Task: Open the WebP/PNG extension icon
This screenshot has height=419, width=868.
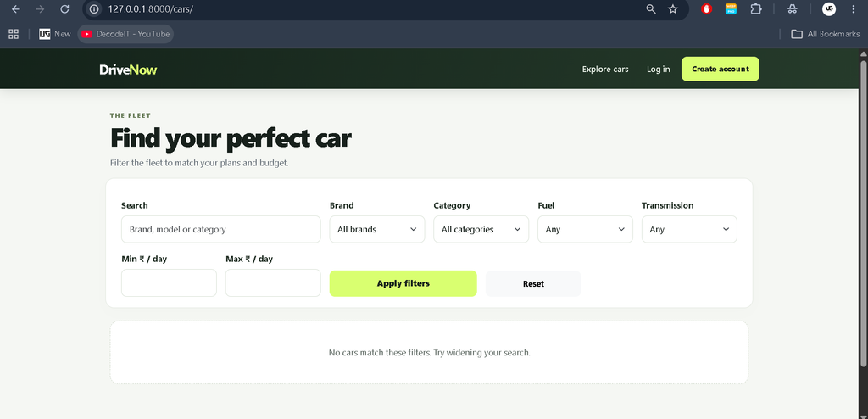Action: (x=732, y=8)
